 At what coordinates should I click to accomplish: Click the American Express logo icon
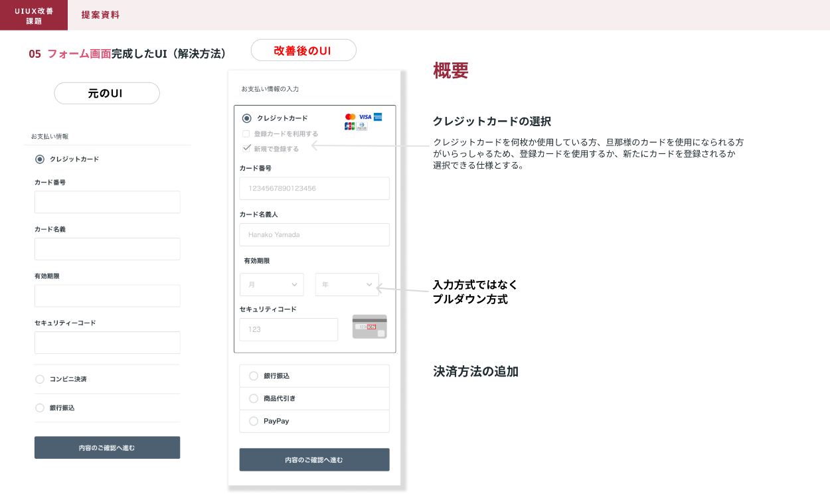coord(378,117)
